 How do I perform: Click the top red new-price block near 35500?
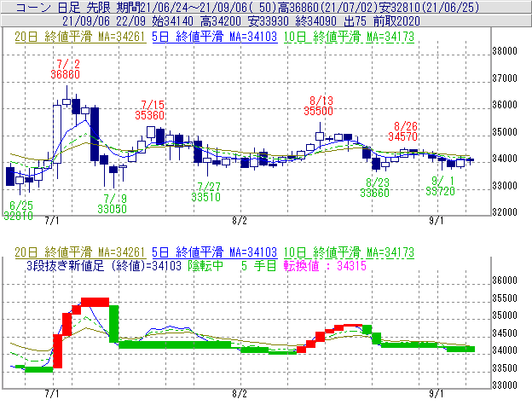(x=95, y=302)
